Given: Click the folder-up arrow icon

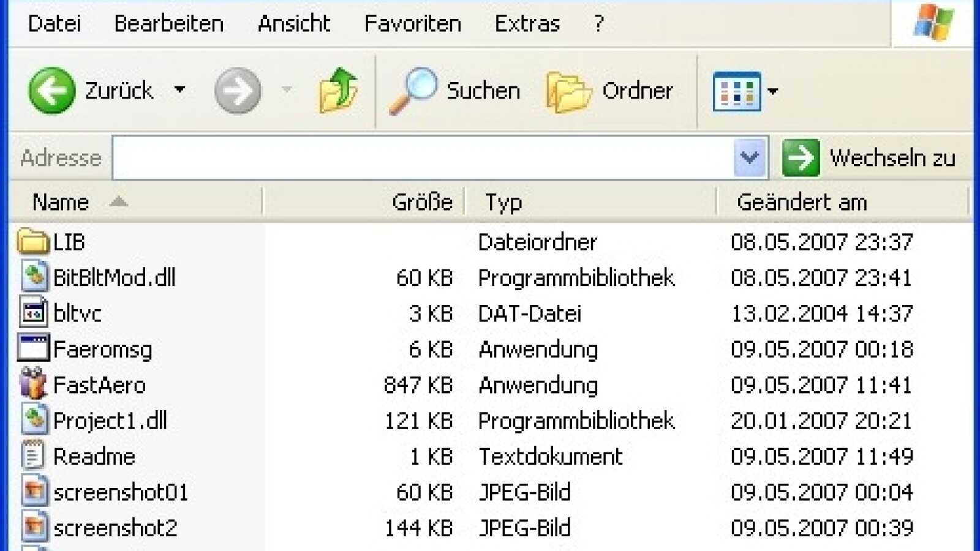Looking at the screenshot, I should [x=337, y=91].
